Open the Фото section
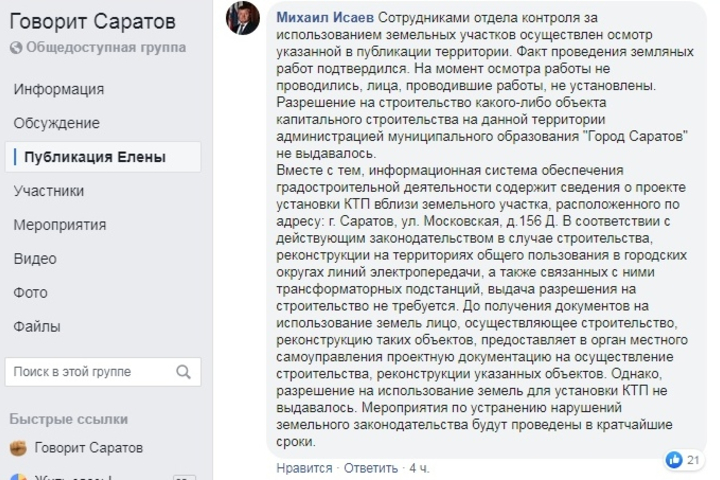 coord(30,293)
